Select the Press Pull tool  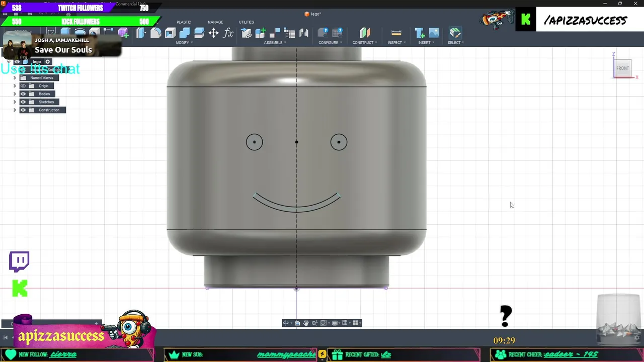pos(141,33)
